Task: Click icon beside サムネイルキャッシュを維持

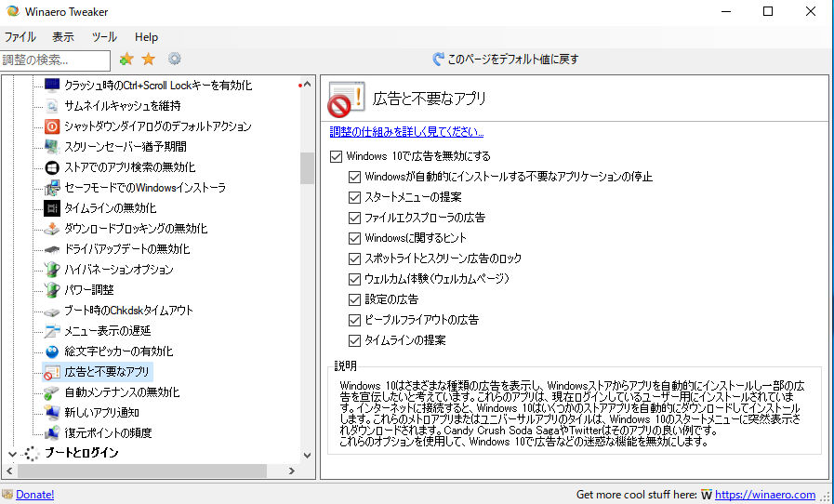Action: point(51,105)
